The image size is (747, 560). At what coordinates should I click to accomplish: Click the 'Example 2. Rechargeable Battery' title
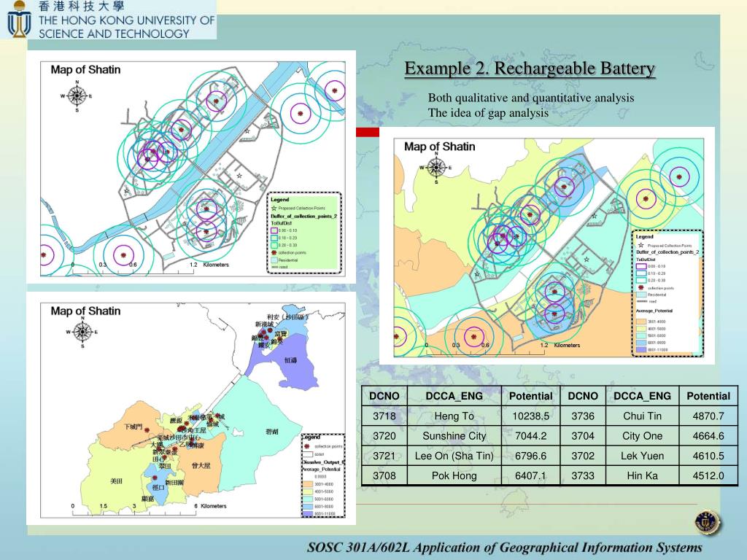(x=530, y=68)
